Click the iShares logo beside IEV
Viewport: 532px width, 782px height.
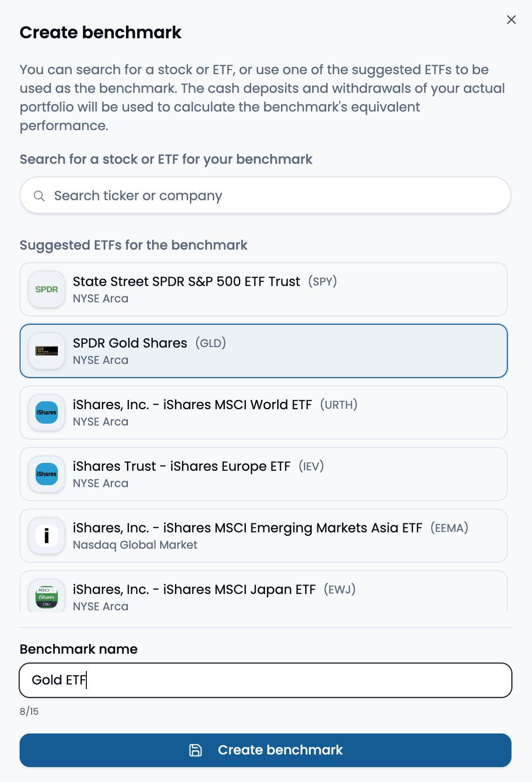[x=47, y=474]
